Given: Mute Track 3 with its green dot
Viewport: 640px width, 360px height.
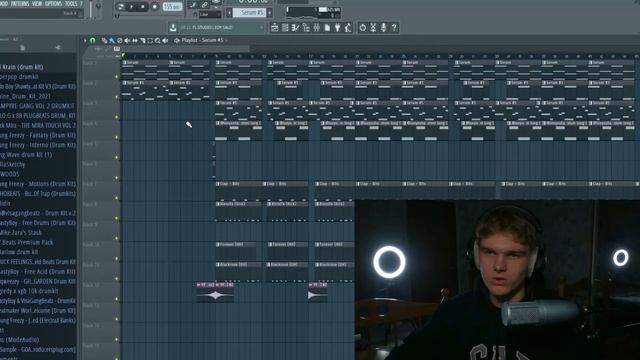Looking at the screenshot, I should pos(117,117).
